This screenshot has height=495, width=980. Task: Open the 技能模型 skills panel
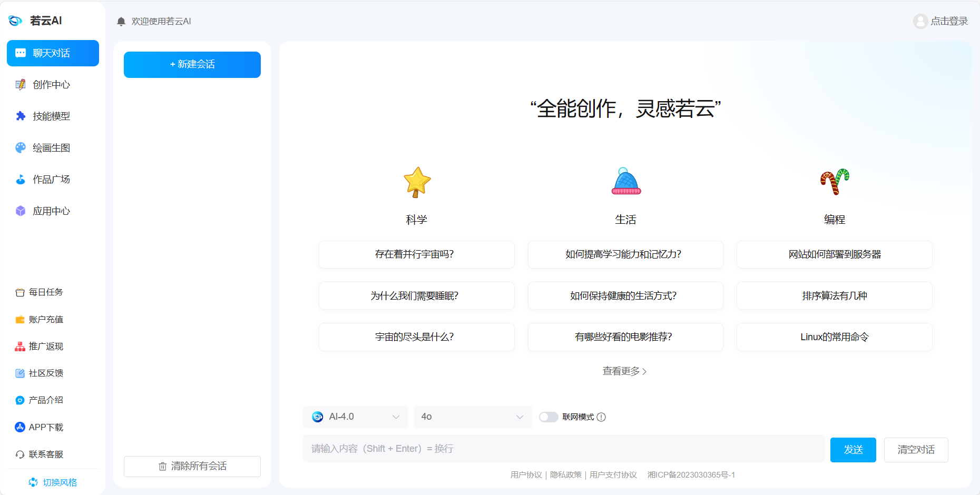(x=51, y=116)
